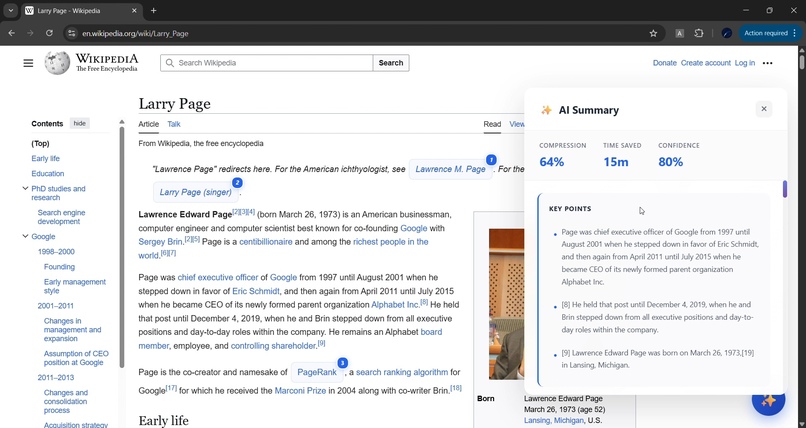Go to 1998–2000 contents entry

click(56, 252)
